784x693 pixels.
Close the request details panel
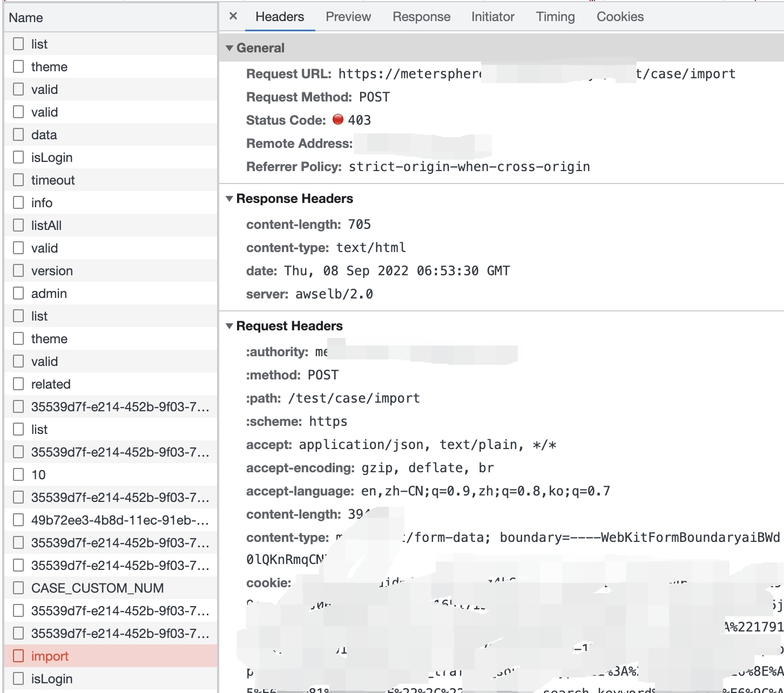[232, 16]
